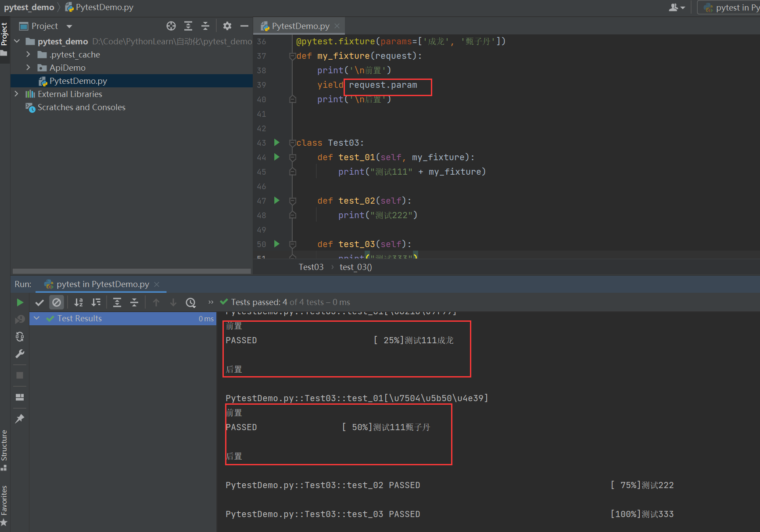This screenshot has height=532, width=760.
Task: Click test_03() breadcrumb
Action: pyautogui.click(x=356, y=267)
